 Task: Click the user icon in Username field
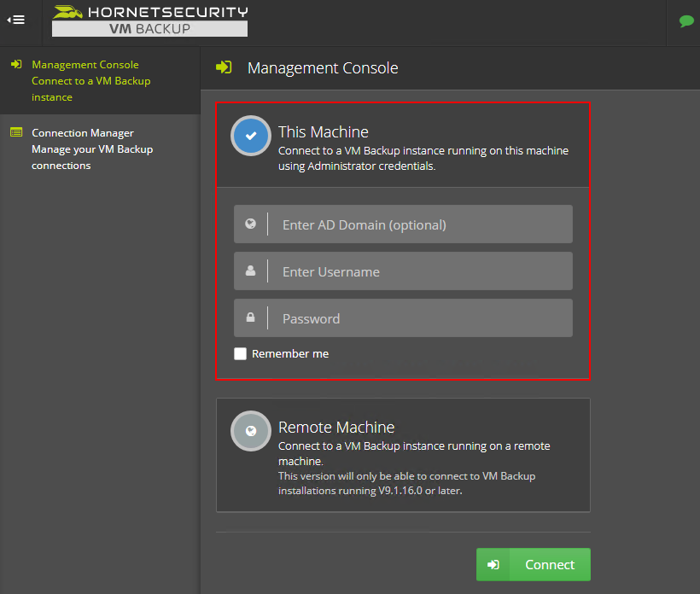(250, 271)
